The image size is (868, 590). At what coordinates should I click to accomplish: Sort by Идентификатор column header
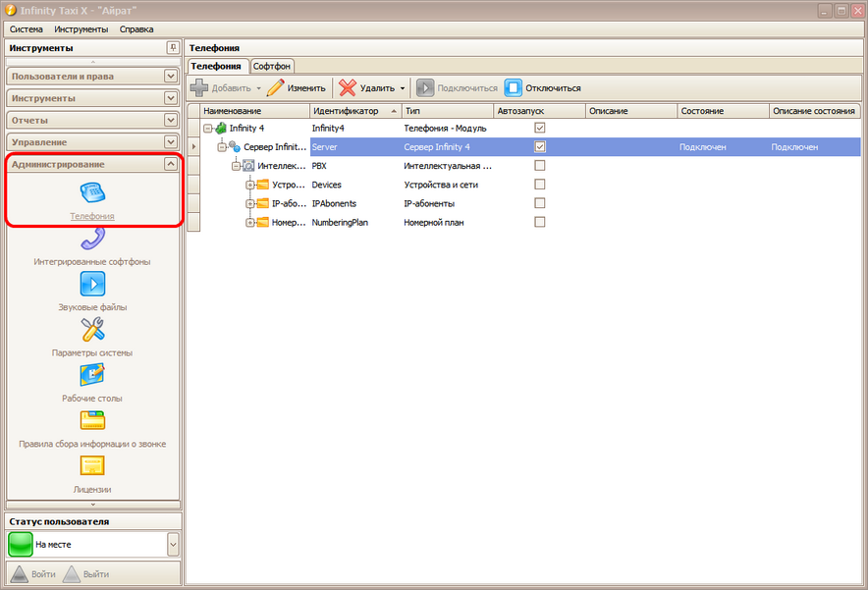355,111
